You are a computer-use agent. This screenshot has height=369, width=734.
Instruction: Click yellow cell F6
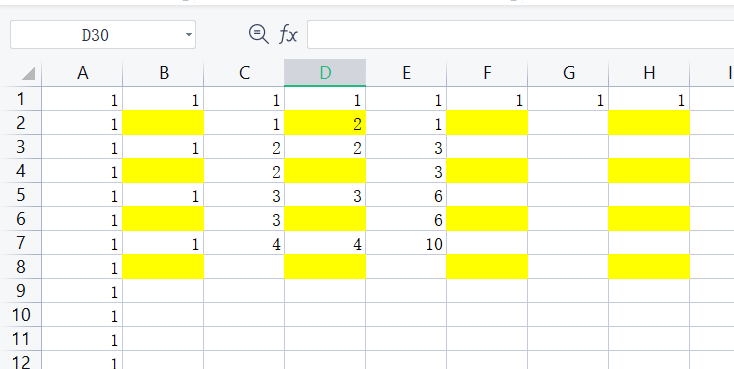pyautogui.click(x=487, y=218)
